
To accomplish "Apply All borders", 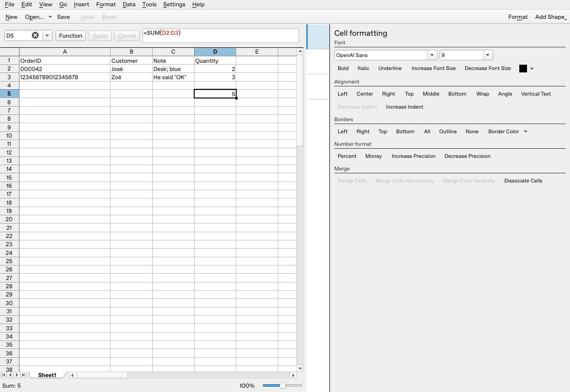I will point(427,131).
